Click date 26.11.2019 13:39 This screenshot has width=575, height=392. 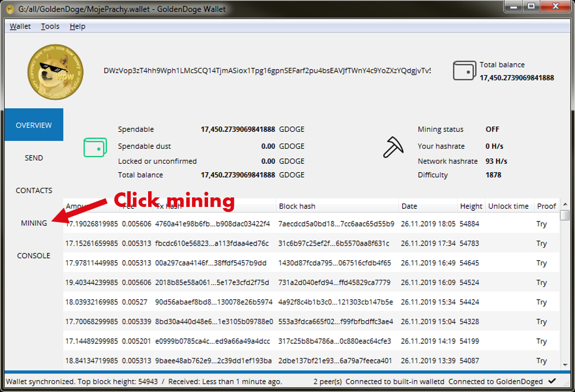pos(428,361)
